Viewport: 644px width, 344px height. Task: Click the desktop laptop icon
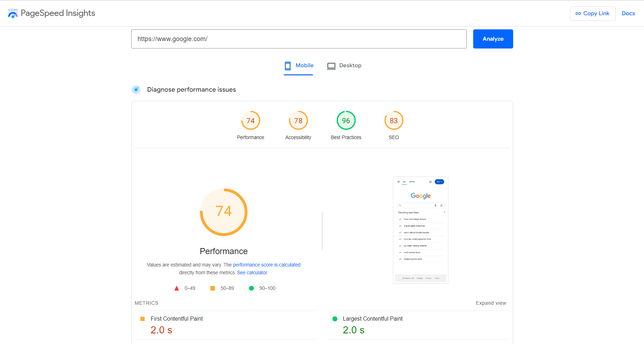click(x=331, y=66)
